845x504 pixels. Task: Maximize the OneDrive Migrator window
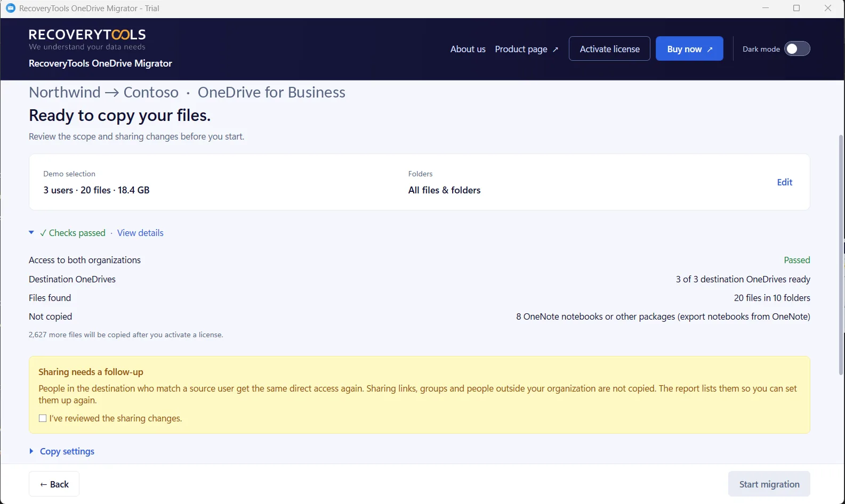(796, 9)
